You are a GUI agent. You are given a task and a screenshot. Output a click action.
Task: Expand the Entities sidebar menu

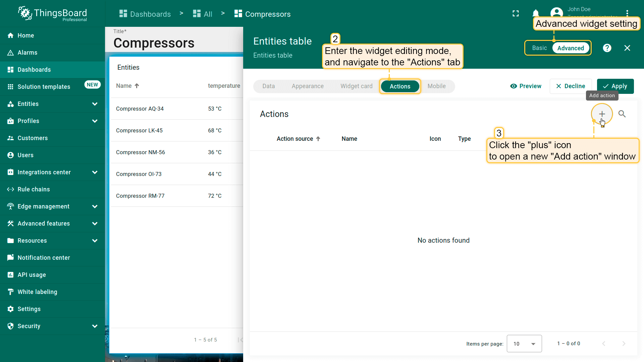click(95, 104)
